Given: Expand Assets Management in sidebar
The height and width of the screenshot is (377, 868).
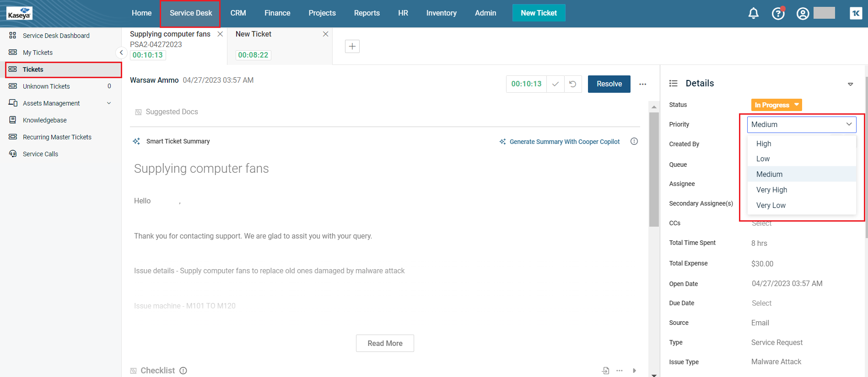Looking at the screenshot, I should coord(109,103).
